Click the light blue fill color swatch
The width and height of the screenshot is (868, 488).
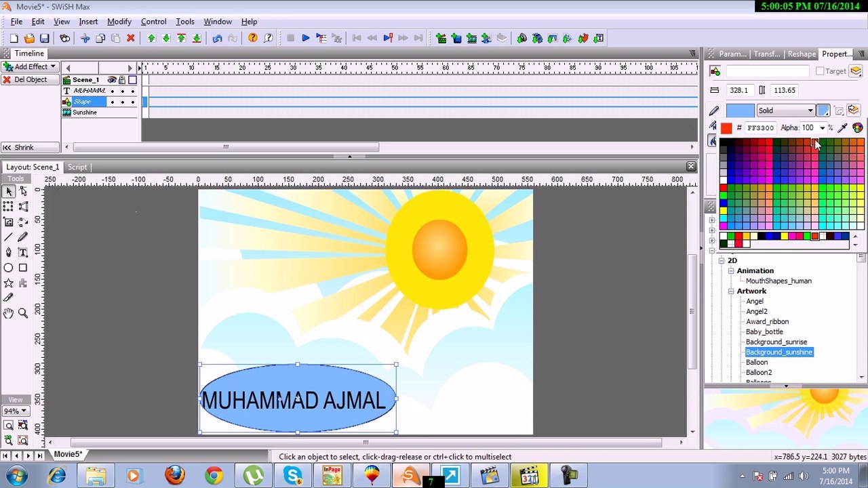(x=740, y=110)
